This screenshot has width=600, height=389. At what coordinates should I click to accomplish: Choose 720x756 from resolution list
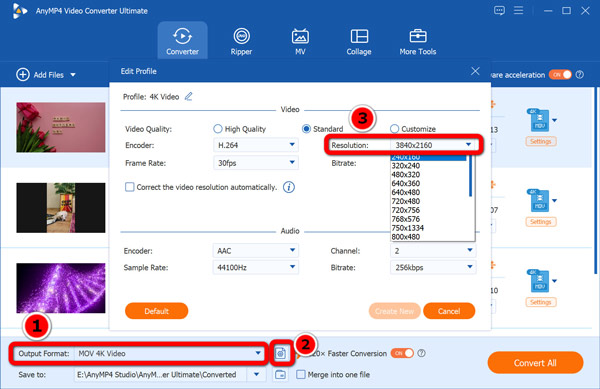[x=406, y=210]
